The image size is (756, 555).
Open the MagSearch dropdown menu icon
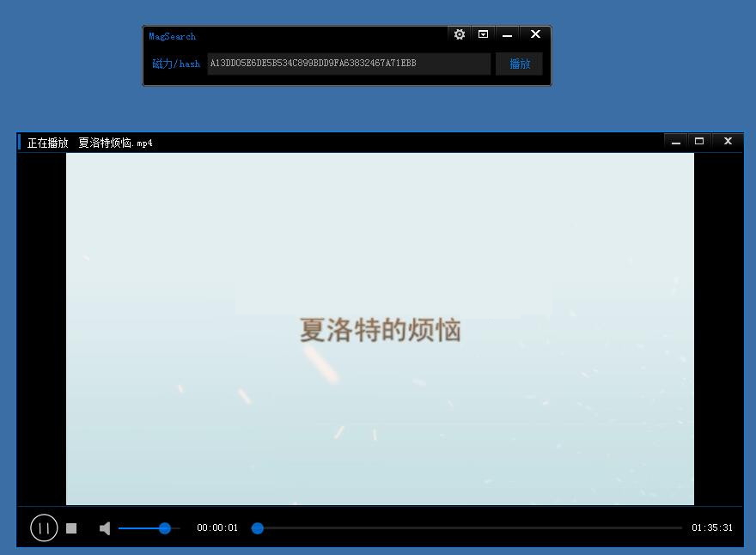(483, 34)
